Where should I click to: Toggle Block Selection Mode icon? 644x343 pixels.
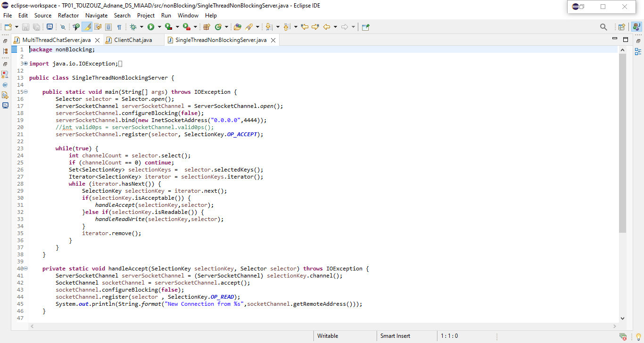pos(108,27)
